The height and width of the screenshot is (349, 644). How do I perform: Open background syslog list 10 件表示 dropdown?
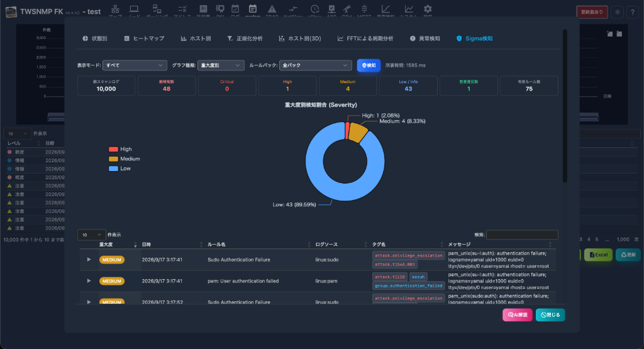(x=17, y=133)
